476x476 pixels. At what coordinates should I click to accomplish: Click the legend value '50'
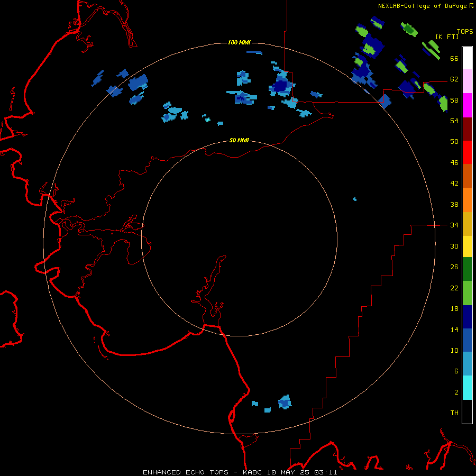click(x=454, y=141)
